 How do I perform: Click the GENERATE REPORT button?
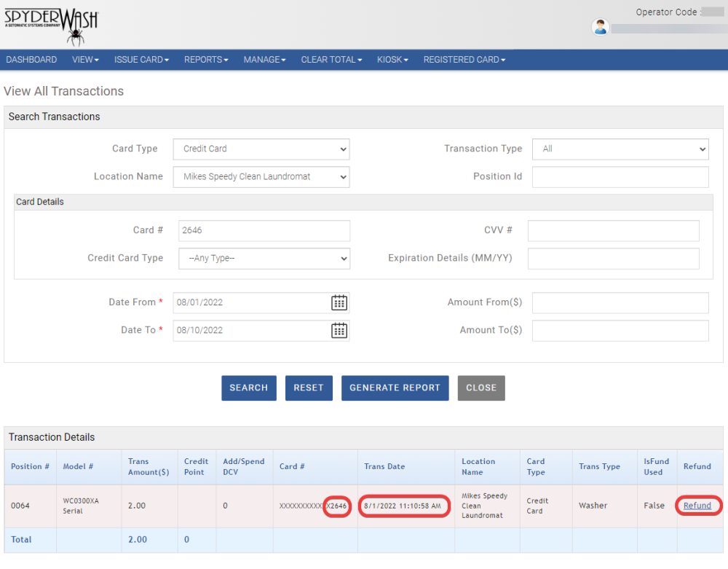[x=395, y=388]
